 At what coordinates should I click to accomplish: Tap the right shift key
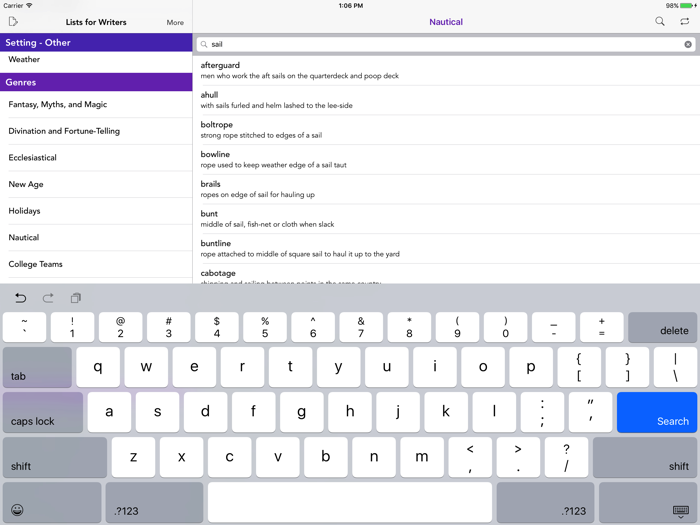coord(645,457)
